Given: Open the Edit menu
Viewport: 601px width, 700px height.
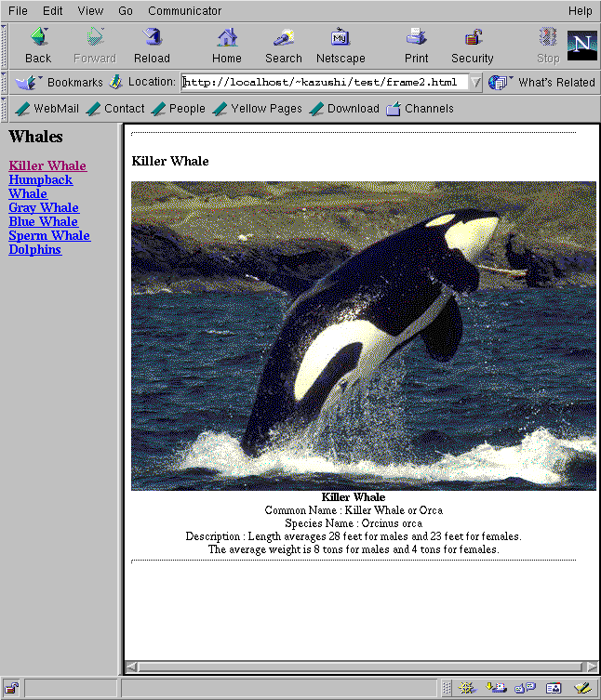Looking at the screenshot, I should pos(53,11).
